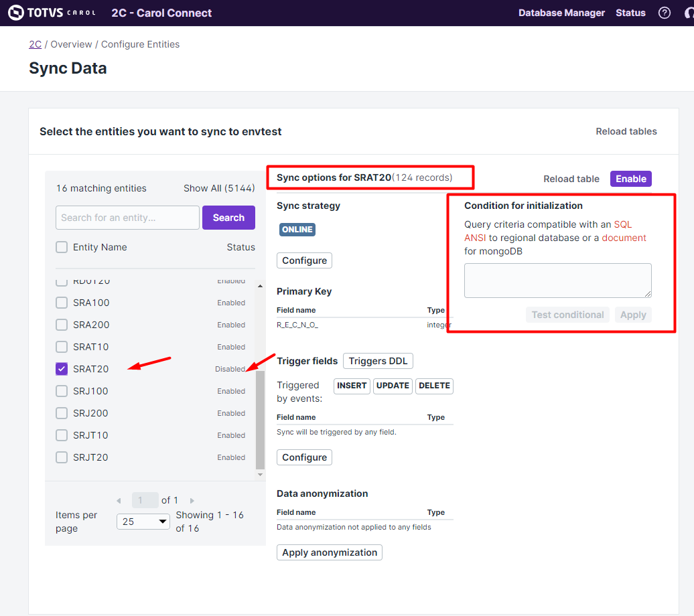Open the items per page dropdown
This screenshot has height=616, width=694.
pyautogui.click(x=143, y=522)
